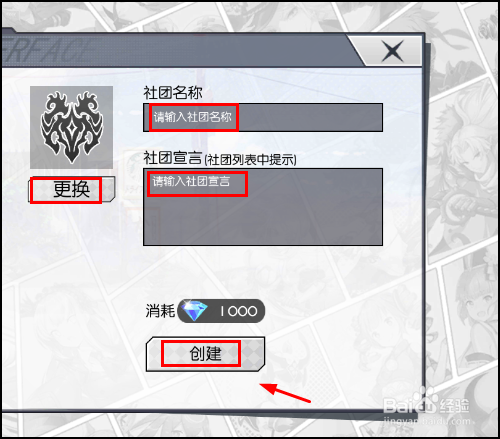Click the jingyan.baidu.com watermark URL
The image size is (500, 439).
tap(427, 421)
